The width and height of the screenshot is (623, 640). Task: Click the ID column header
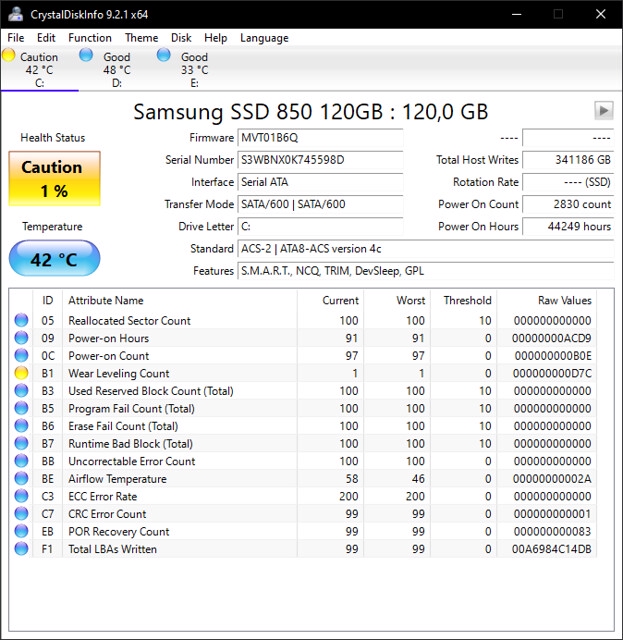point(47,300)
